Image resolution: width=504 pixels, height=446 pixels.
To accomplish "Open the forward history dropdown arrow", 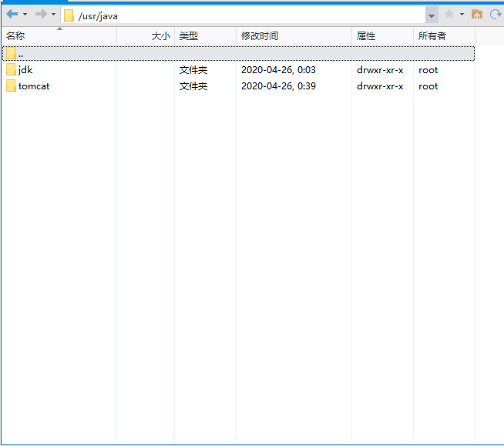I will coord(54,14).
